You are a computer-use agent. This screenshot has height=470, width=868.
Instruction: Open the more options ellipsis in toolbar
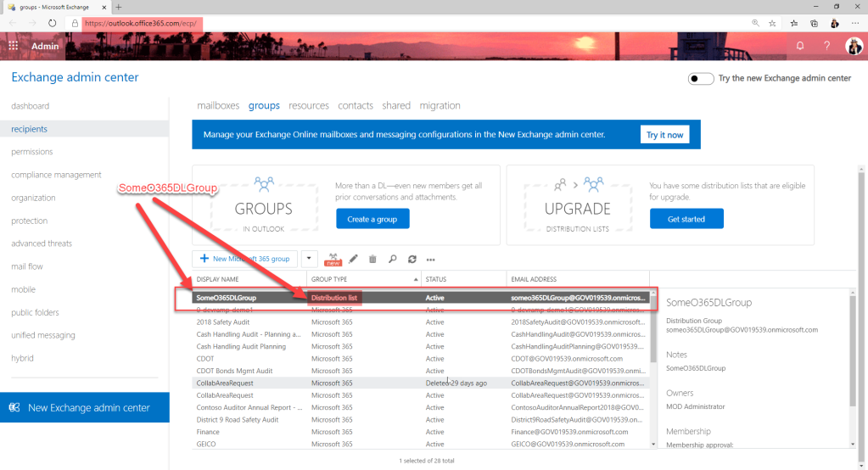tap(431, 260)
